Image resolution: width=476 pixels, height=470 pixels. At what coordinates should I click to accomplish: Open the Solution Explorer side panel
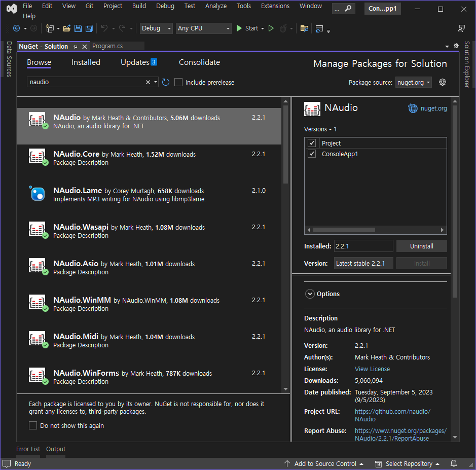pos(467,64)
